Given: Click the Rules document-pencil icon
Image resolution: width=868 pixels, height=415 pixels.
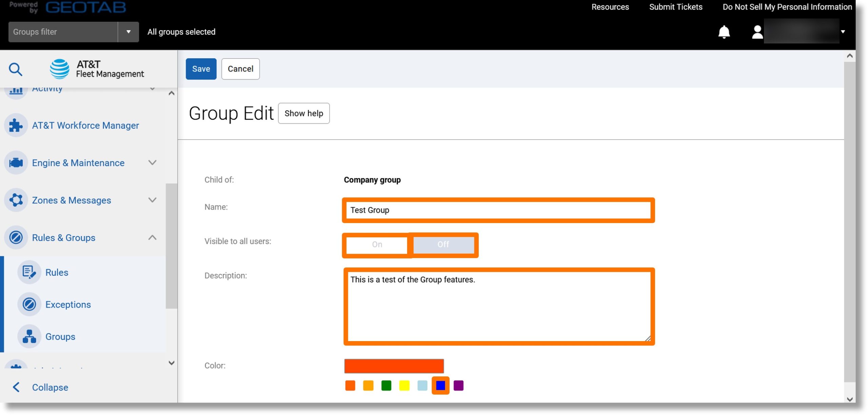Looking at the screenshot, I should click(x=29, y=272).
